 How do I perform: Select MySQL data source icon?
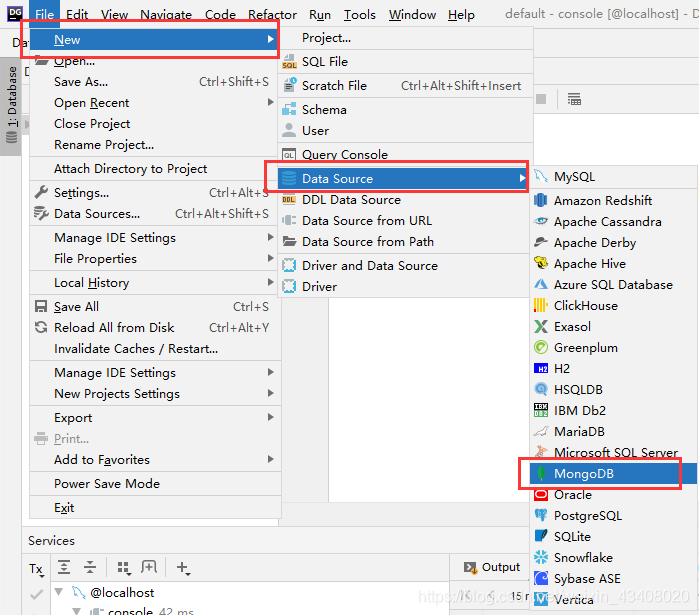tap(541, 176)
